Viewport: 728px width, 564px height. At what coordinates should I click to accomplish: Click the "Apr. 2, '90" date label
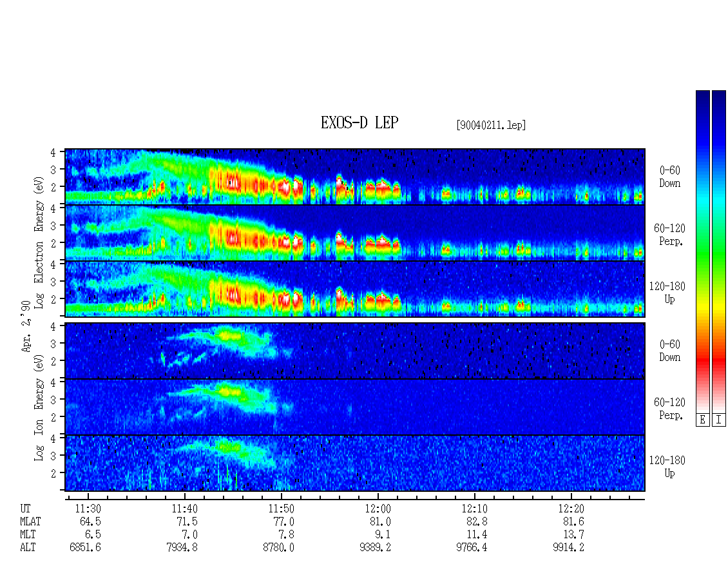[x=26, y=326]
